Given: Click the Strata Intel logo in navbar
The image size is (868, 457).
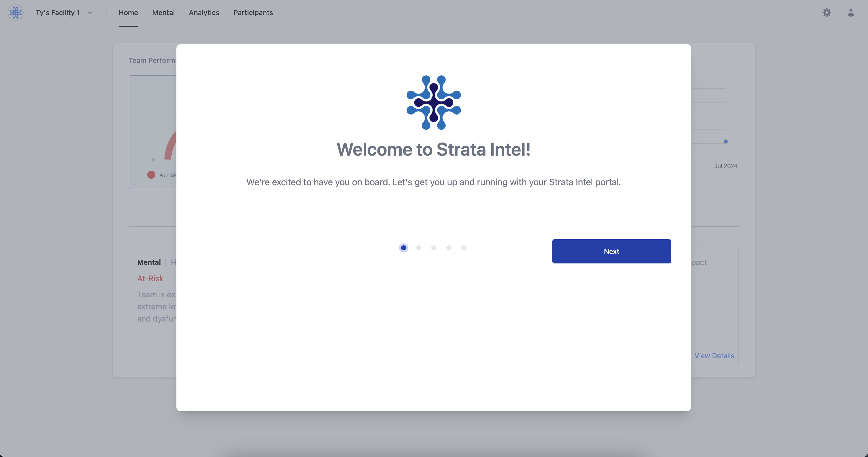Looking at the screenshot, I should point(16,13).
